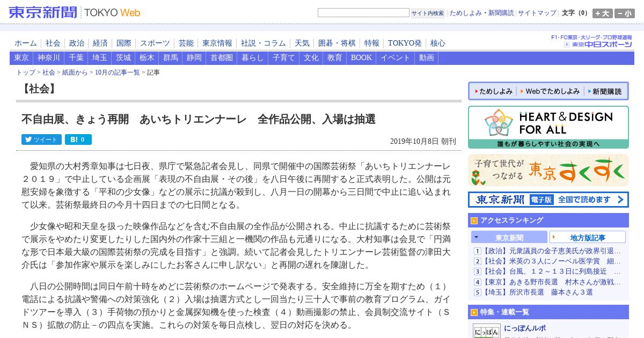Select 首都圏 in regional submenu
This screenshot has height=338, width=644.
tap(222, 58)
